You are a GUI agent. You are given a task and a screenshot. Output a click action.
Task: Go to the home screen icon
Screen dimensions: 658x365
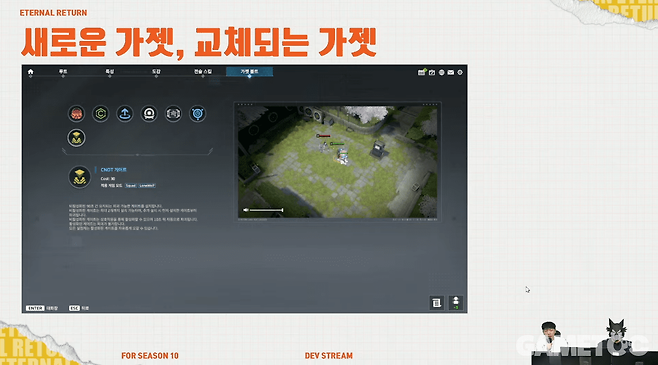[x=31, y=72]
